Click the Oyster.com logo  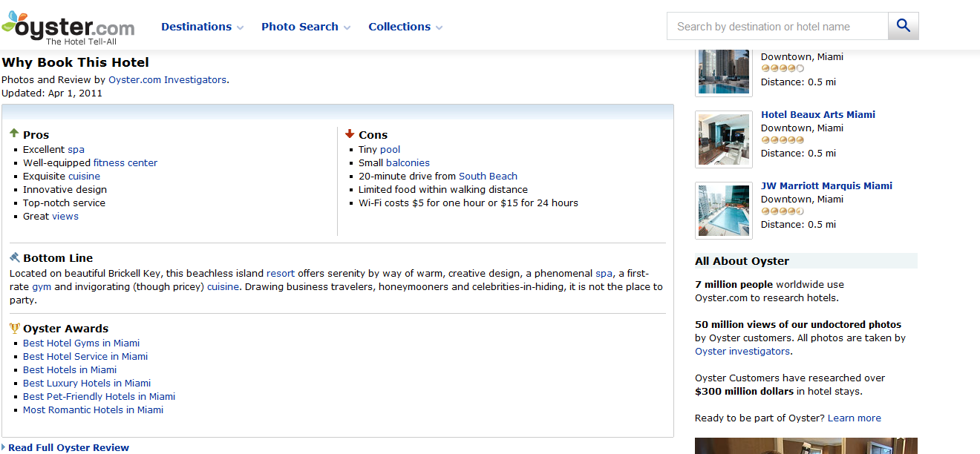click(x=68, y=28)
